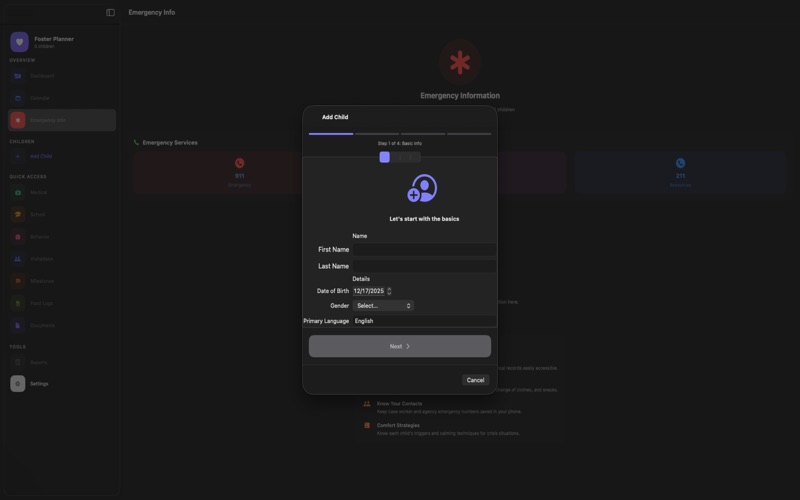The height and width of the screenshot is (500, 800).
Task: Click the 'Step 1 of 4: Basic Info' label
Action: (399, 143)
